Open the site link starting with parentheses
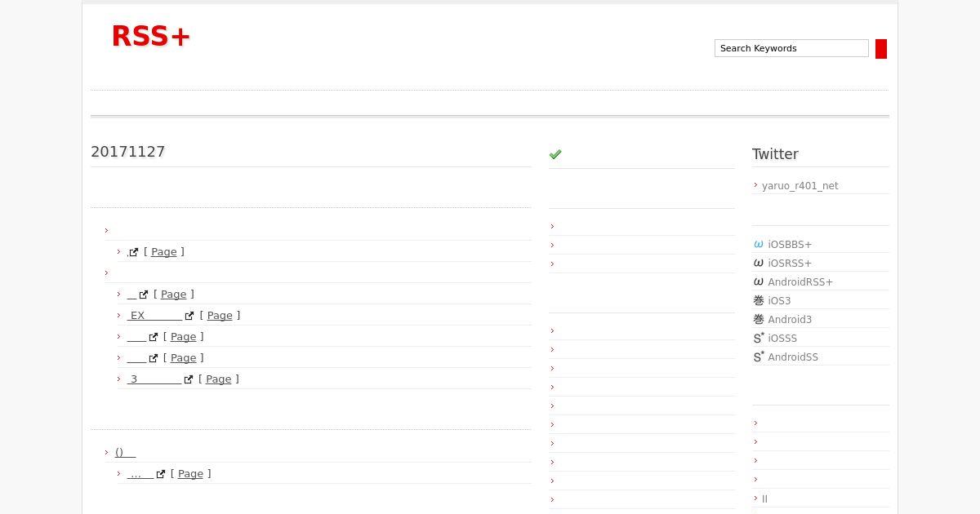 click(125, 453)
